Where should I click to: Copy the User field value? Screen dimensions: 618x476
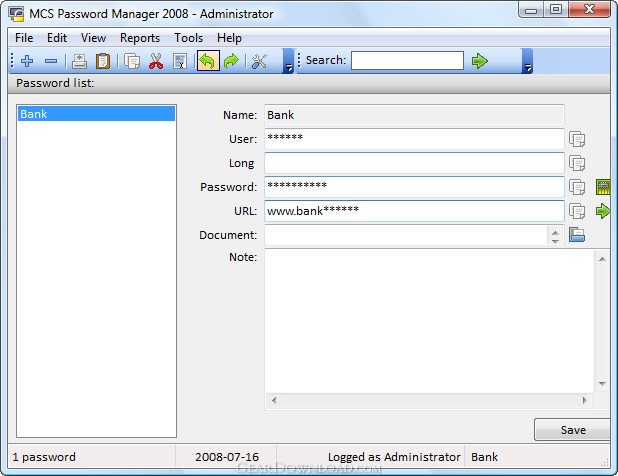click(x=577, y=139)
